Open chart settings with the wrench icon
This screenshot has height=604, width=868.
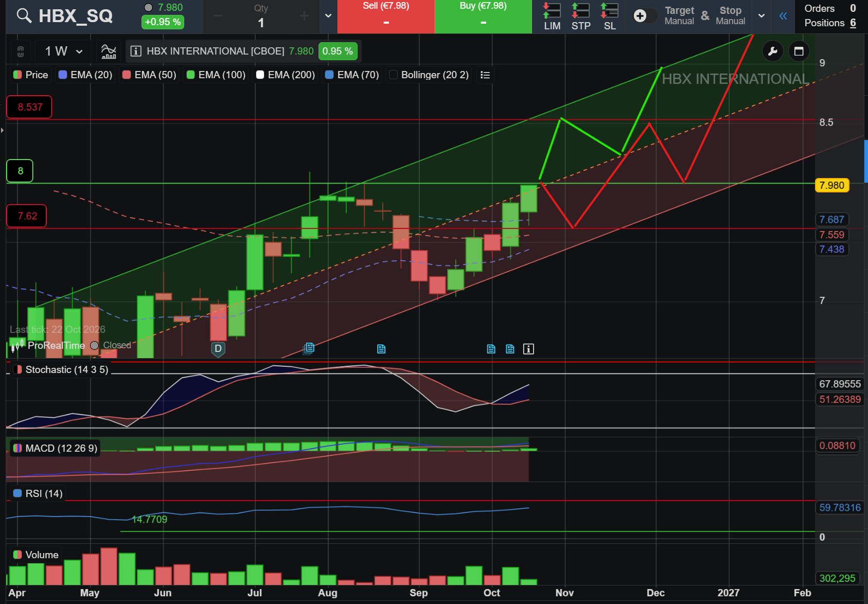coord(772,51)
